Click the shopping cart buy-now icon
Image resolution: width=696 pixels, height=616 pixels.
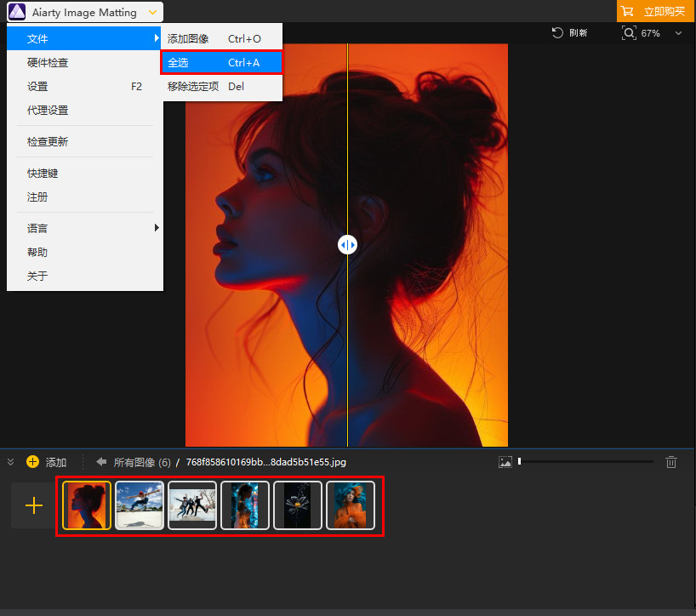[627, 11]
